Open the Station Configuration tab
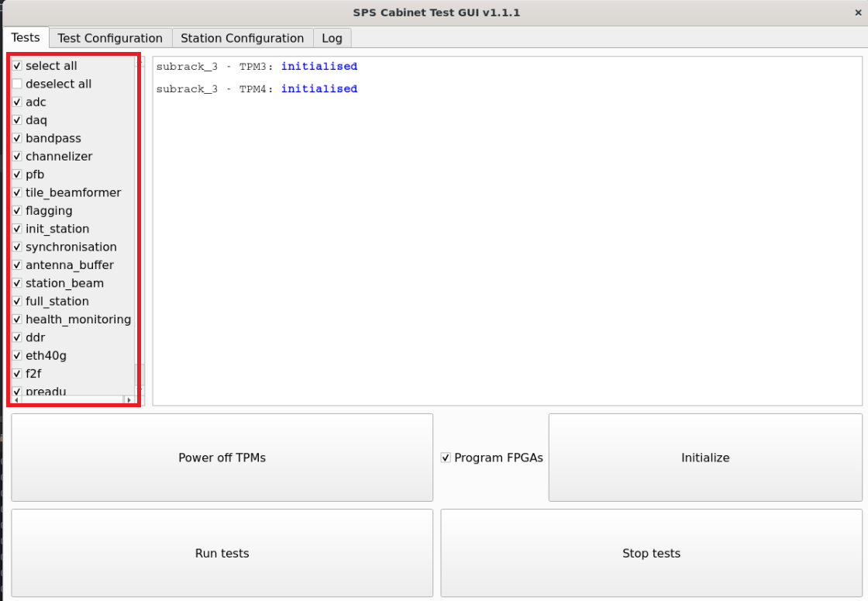This screenshot has width=868, height=601. pyautogui.click(x=241, y=37)
